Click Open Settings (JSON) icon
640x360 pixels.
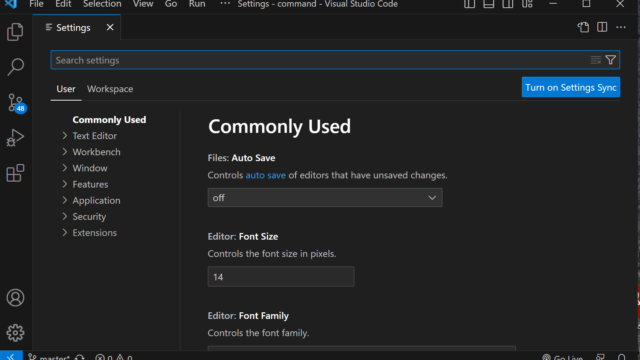583,27
